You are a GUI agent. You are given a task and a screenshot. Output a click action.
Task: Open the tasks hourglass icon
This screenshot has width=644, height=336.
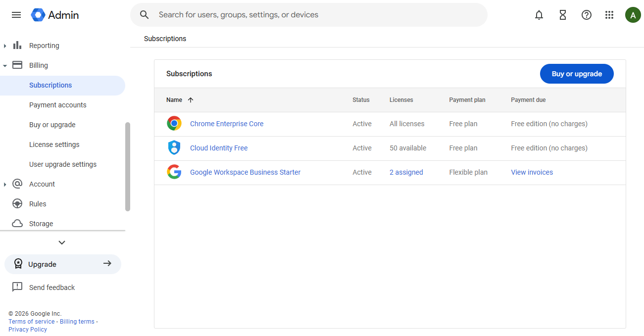tap(563, 15)
